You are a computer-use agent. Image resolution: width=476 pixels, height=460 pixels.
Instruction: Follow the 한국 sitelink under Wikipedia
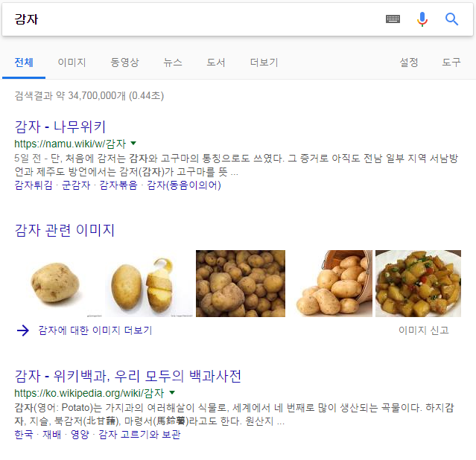pyautogui.click(x=24, y=435)
